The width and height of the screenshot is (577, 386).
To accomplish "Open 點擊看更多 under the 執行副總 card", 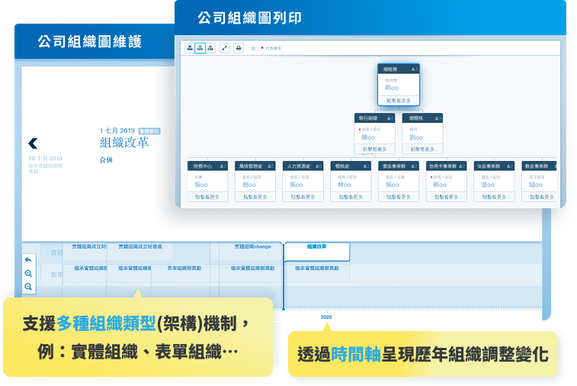I will (375, 149).
